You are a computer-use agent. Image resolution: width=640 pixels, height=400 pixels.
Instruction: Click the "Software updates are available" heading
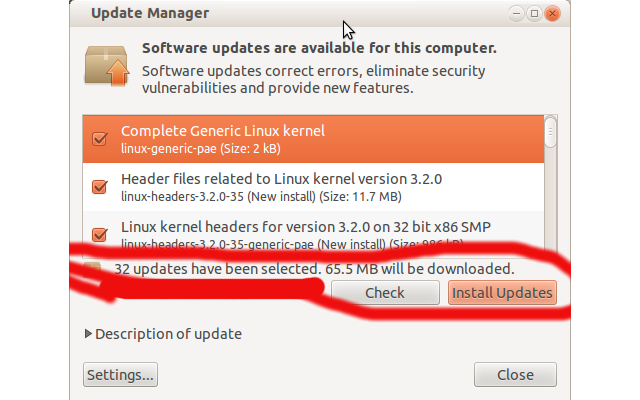pyautogui.click(x=319, y=47)
